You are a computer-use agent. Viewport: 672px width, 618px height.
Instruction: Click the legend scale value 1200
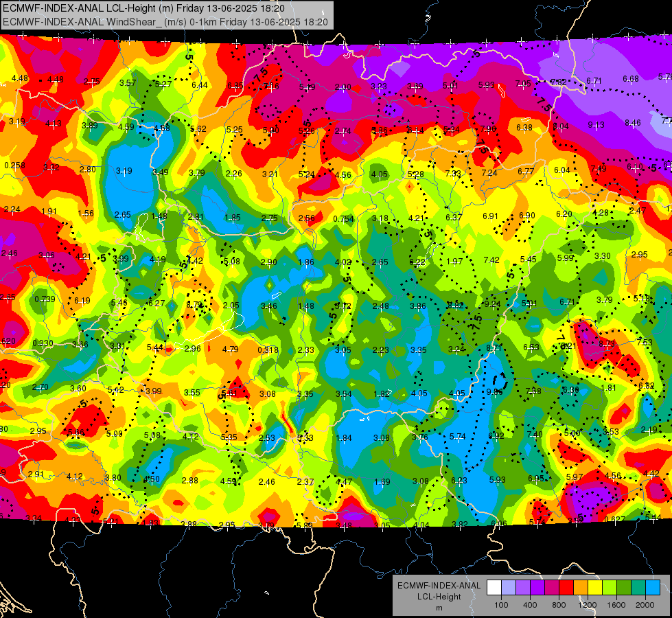(x=587, y=605)
